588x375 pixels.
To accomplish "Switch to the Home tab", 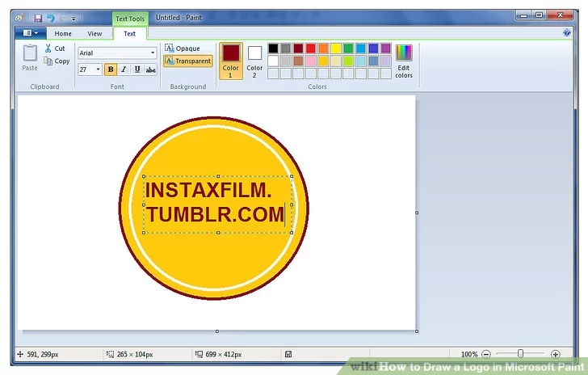I will tap(63, 33).
